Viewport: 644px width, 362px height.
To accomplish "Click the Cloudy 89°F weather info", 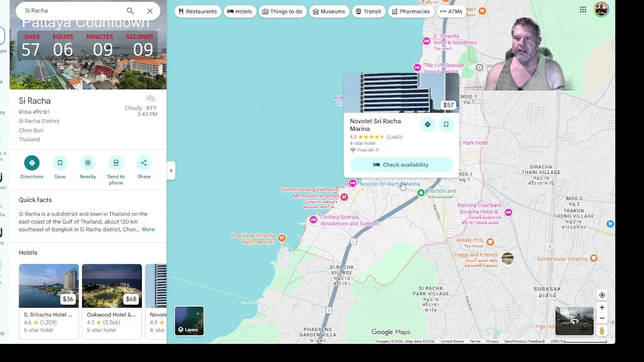I will pos(141,108).
